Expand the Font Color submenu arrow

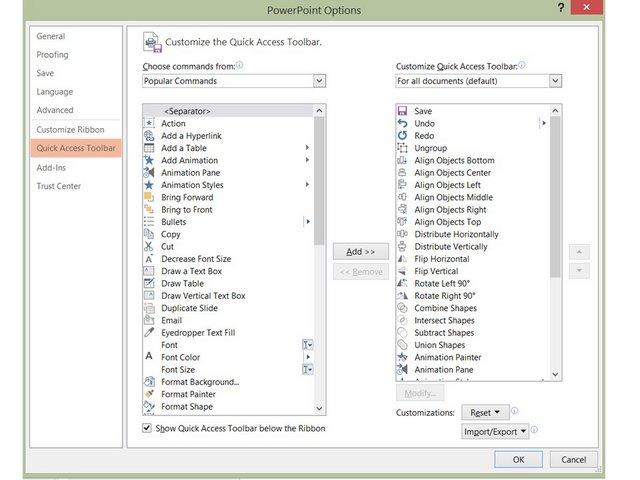(308, 357)
